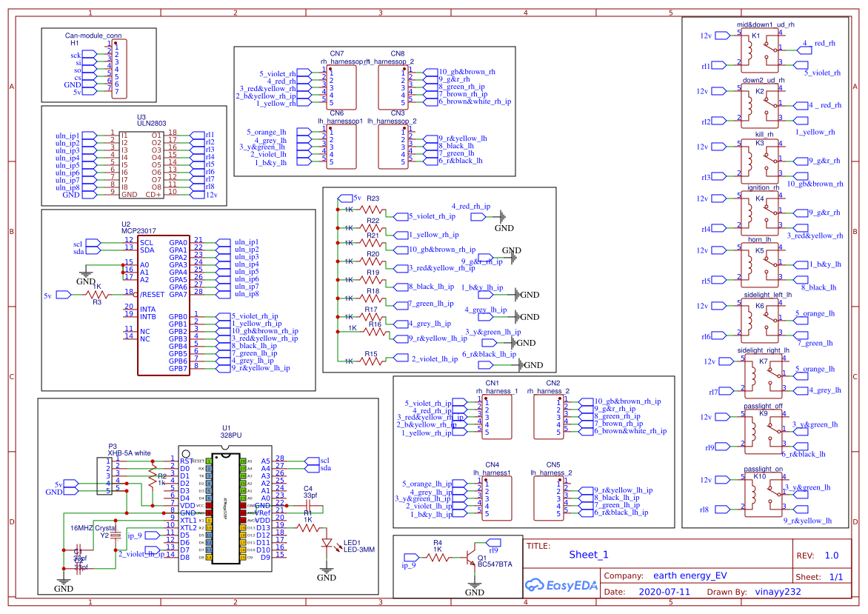Click the Sheet_1 title text
This screenshot has height=614, width=868.
(x=589, y=555)
